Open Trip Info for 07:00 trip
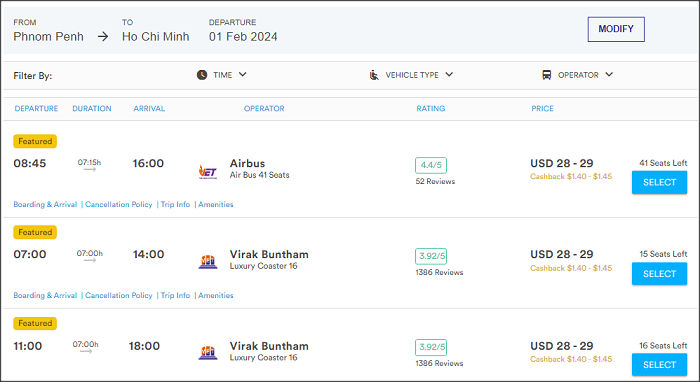This screenshot has width=700, height=382. (x=175, y=295)
